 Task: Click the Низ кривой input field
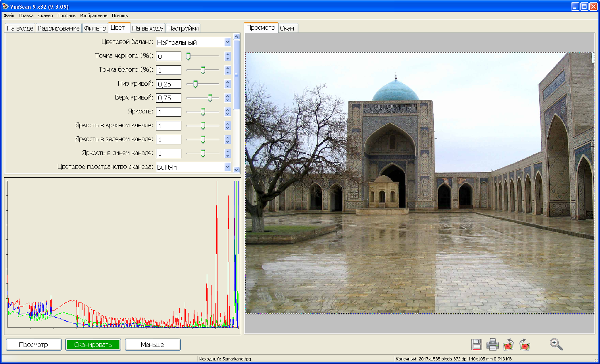tap(169, 84)
